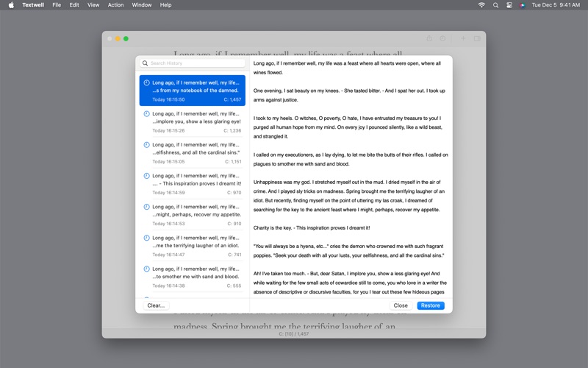588x368 pixels.
Task: Click clock icon of 16:14:47 entry
Action: click(146, 238)
